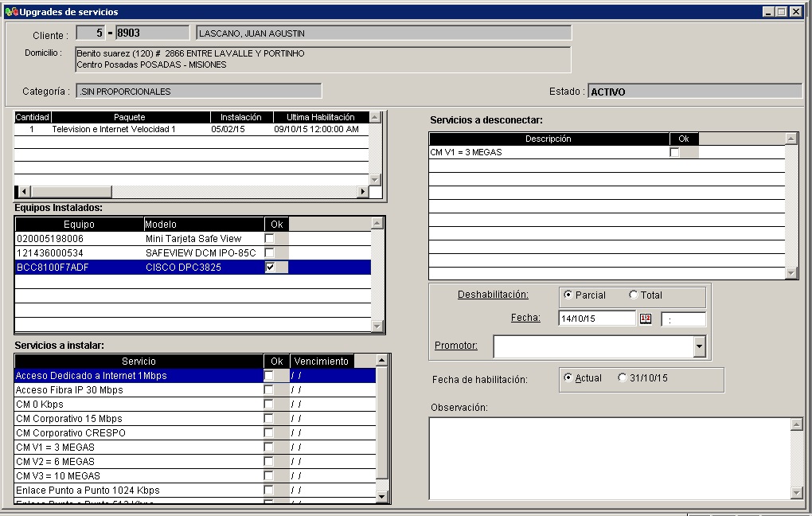Viewport: 812px width, 516px height.
Task: Select 31/10/15 as fecha de habilitación
Action: click(623, 378)
